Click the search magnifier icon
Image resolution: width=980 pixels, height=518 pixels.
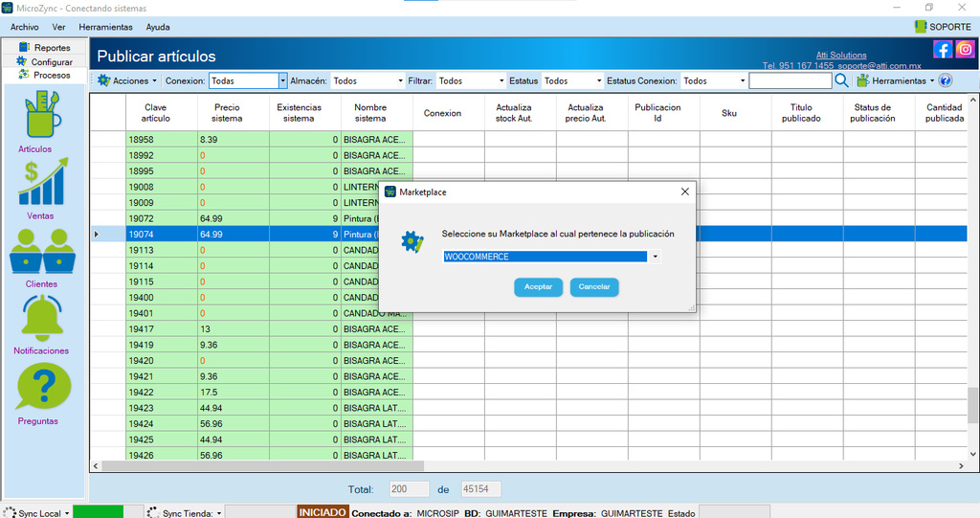tap(841, 80)
